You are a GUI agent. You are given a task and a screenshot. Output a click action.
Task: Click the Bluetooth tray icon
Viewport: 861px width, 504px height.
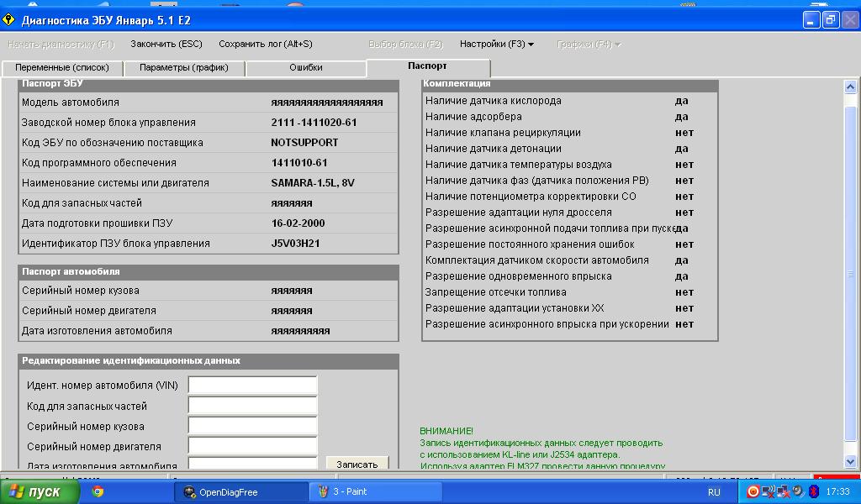813,491
